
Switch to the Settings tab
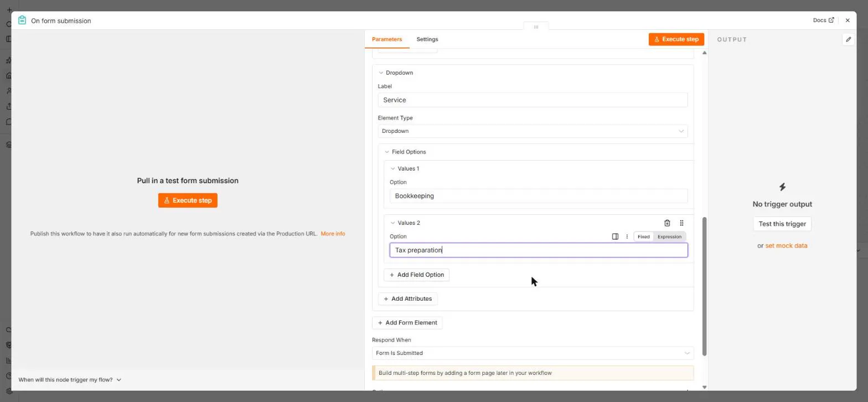[427, 39]
